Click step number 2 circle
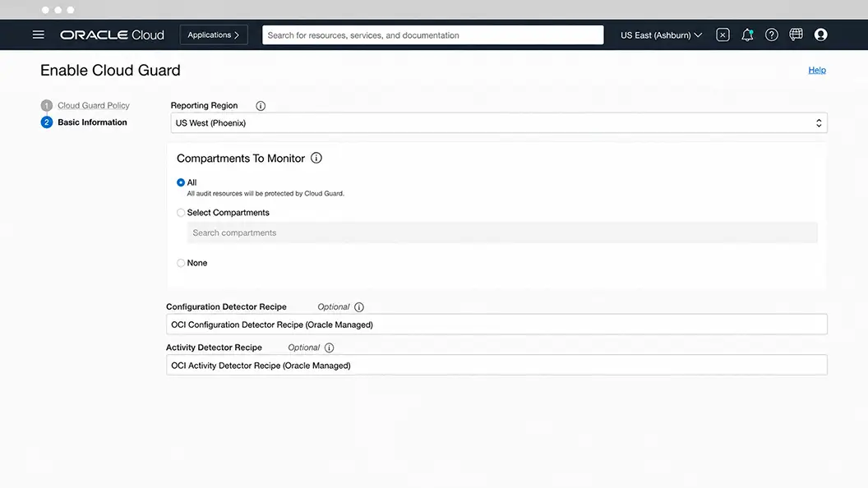The image size is (868, 488). (x=47, y=122)
